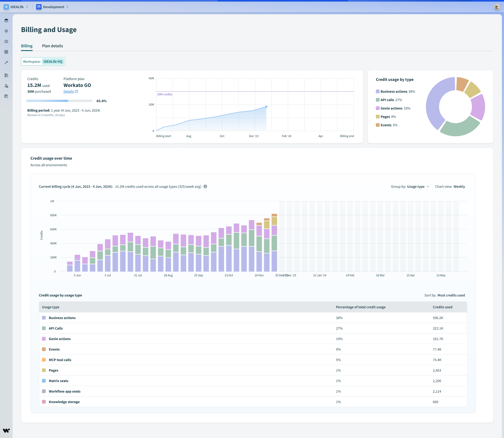Screen dimensions: 504x438
Task: Click the 506.2K credits used value
Action: tap(438, 318)
